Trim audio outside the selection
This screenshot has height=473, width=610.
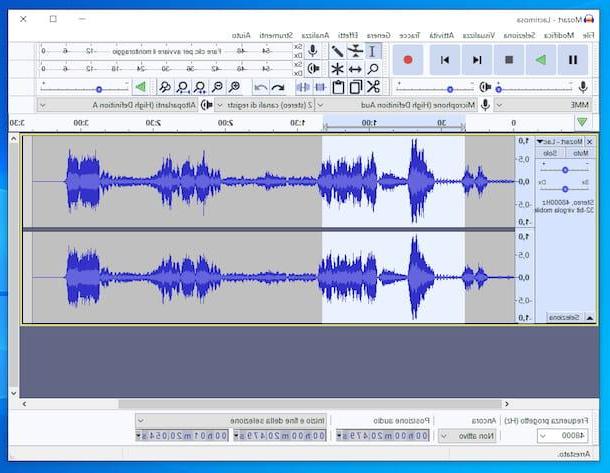[x=320, y=87]
